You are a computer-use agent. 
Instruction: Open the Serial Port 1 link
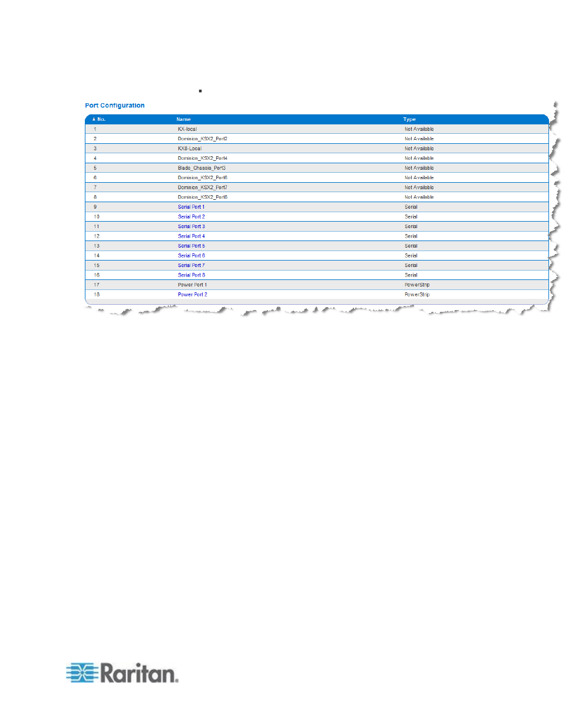191,207
